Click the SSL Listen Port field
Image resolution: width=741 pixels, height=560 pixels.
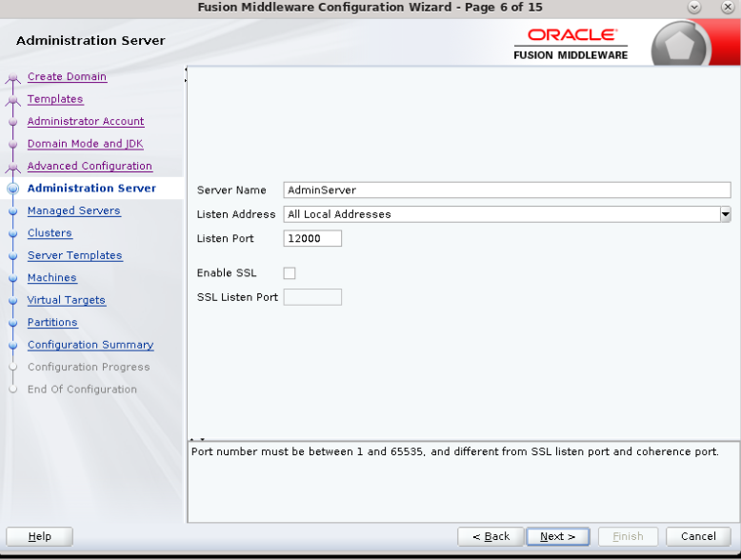[x=312, y=297]
